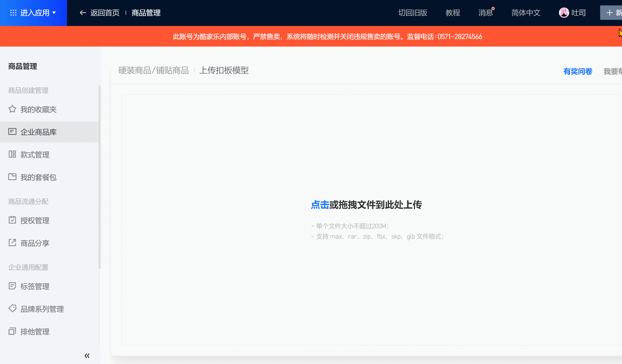
Task: Click the 企业商品库 sidebar icon
Action: tap(12, 132)
